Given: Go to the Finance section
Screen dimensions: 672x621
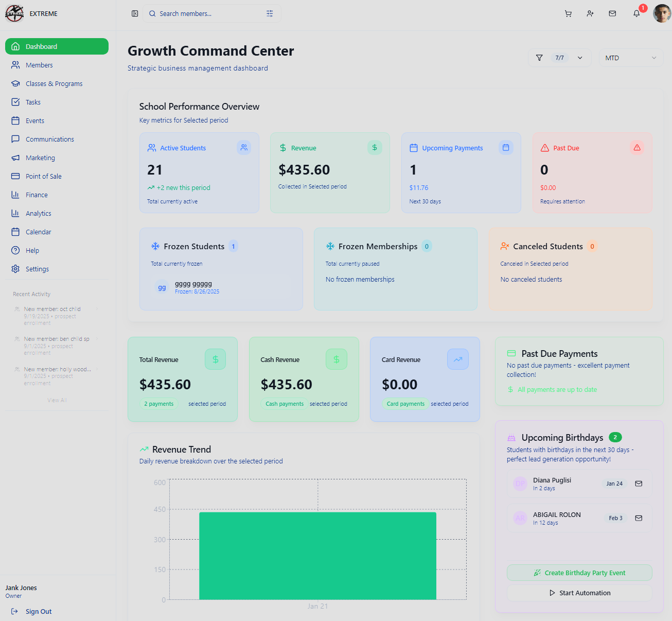Looking at the screenshot, I should tap(36, 195).
